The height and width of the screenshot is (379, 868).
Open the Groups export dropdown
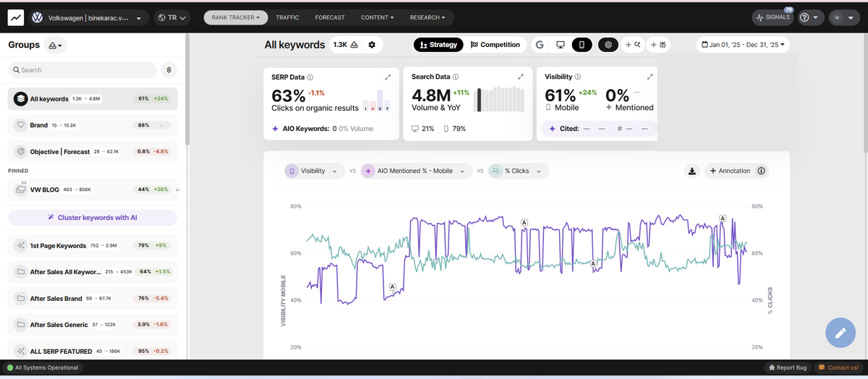click(55, 46)
